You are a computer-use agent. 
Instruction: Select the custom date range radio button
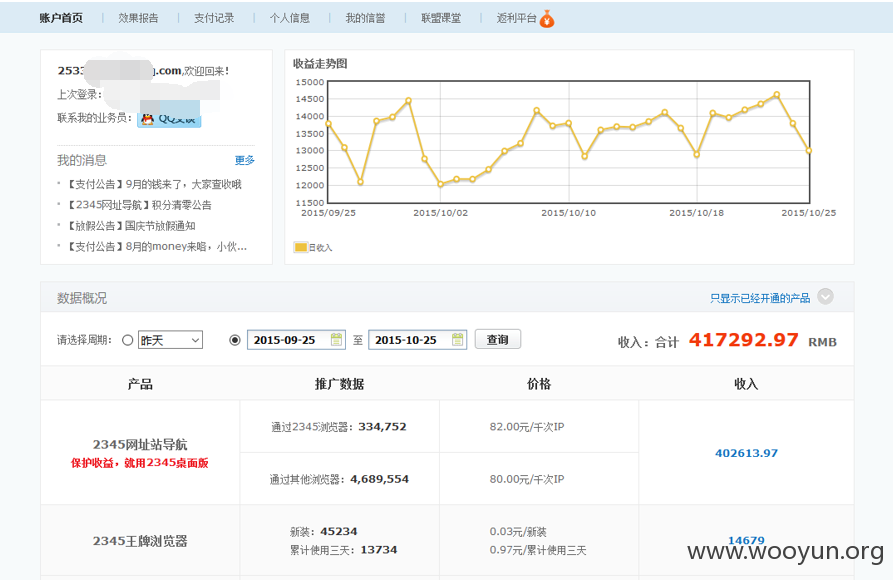coord(235,340)
